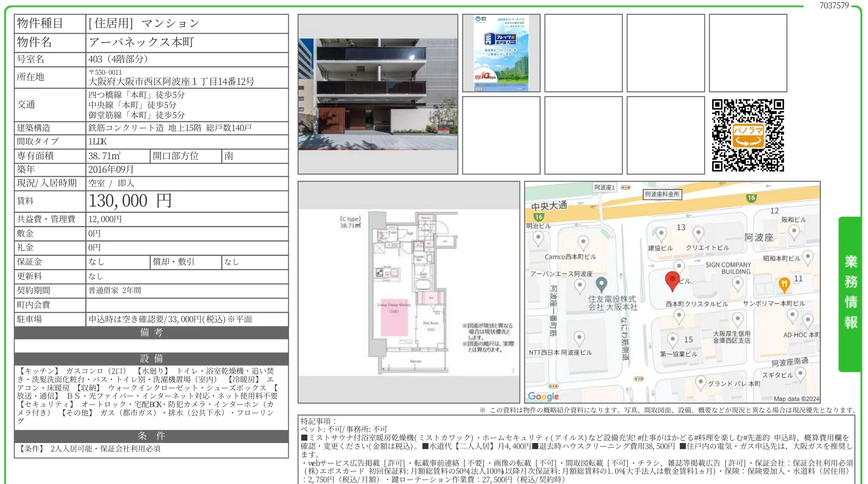Click the 更新料 value なし
This screenshot has width=868, height=484.
click(x=96, y=276)
